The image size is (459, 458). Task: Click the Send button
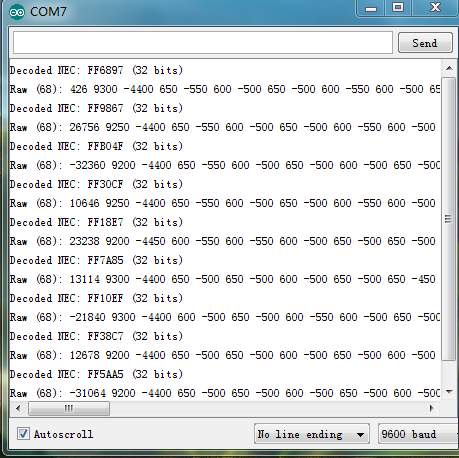[x=425, y=43]
